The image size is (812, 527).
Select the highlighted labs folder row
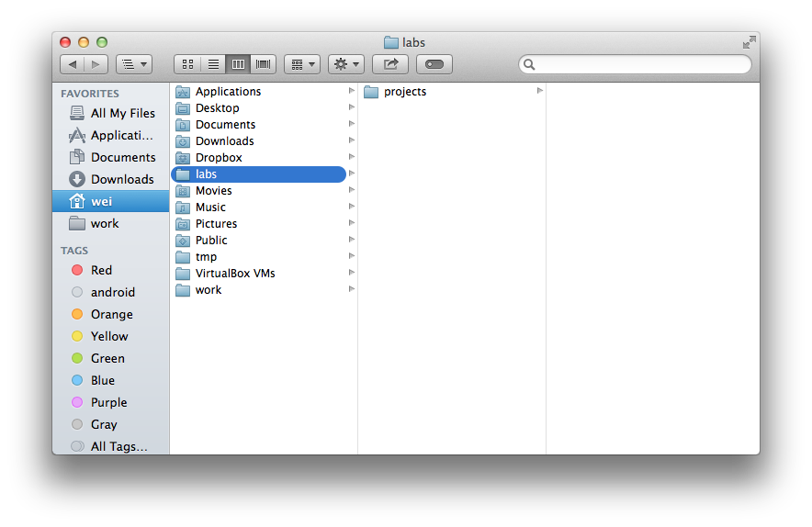click(258, 174)
